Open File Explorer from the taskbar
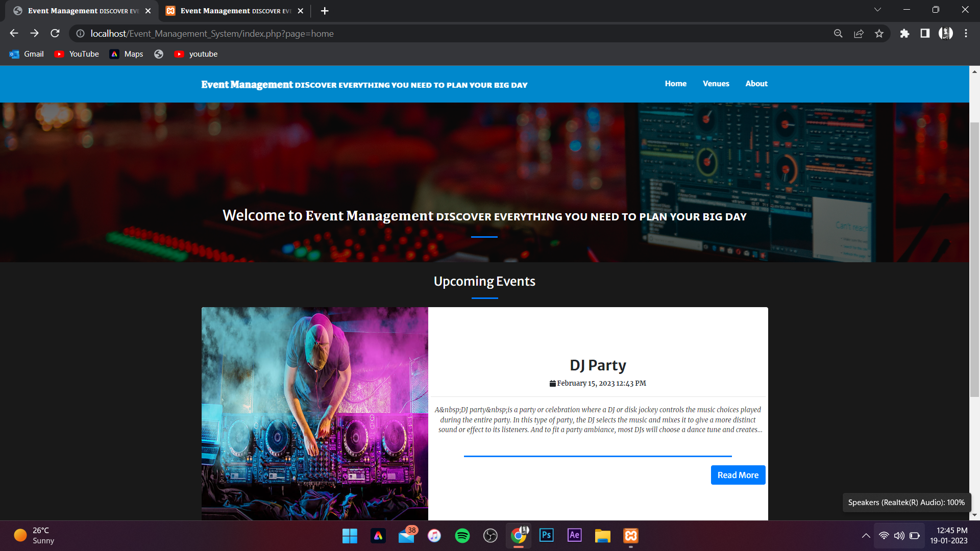The image size is (980, 551). tap(603, 536)
